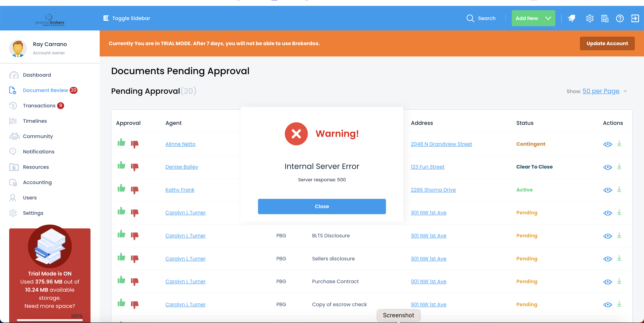
Task: Download the BLTS Disclosure document
Action: point(619,235)
